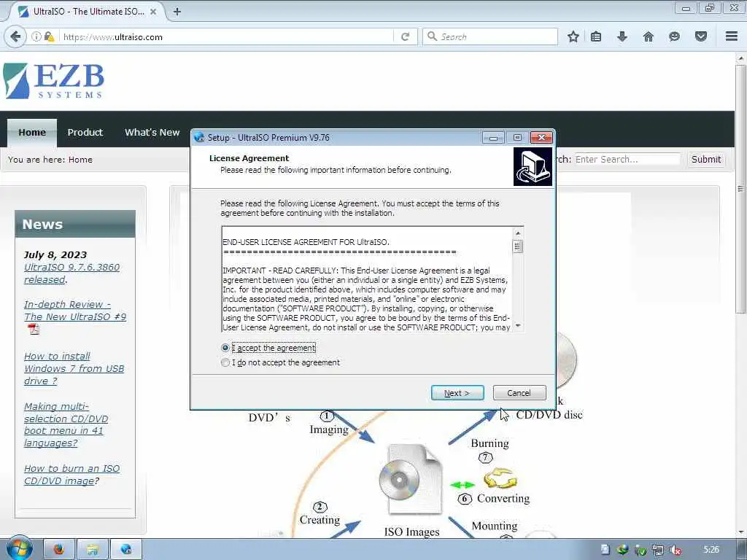
Task: Open Firefox from the taskbar
Action: (58, 549)
